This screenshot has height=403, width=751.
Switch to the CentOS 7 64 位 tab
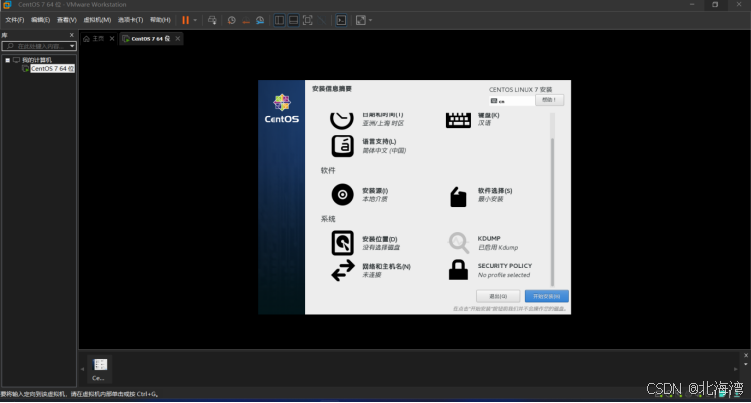pyautogui.click(x=147, y=39)
